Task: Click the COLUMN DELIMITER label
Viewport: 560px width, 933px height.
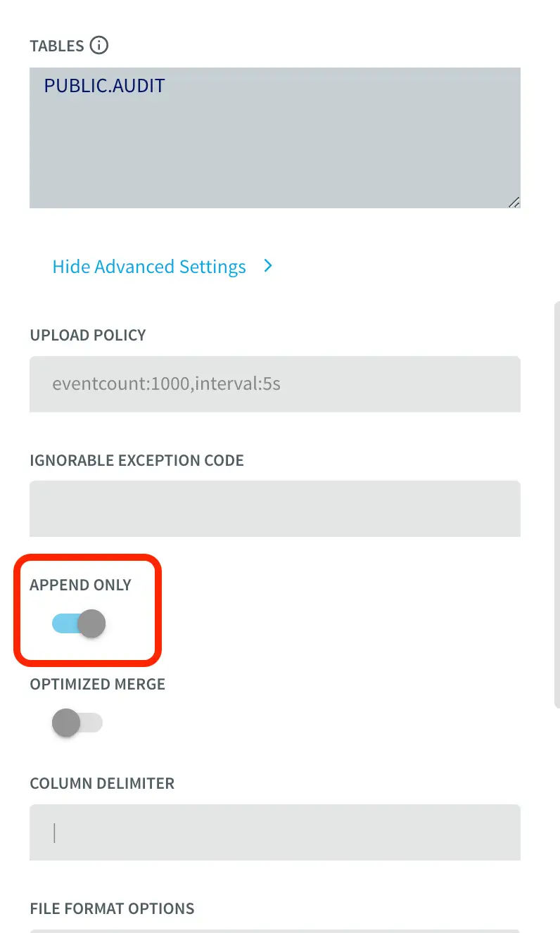Action: pyautogui.click(x=102, y=783)
